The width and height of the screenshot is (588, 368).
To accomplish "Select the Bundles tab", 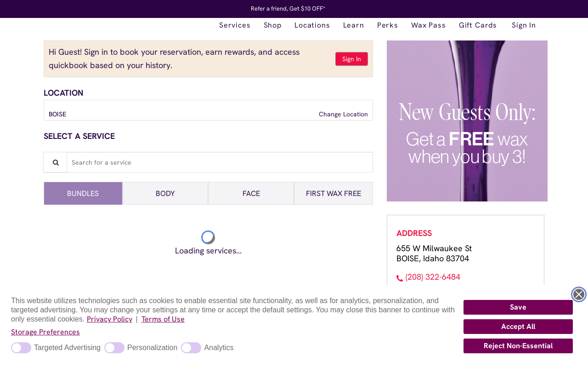I will pyautogui.click(x=83, y=193).
